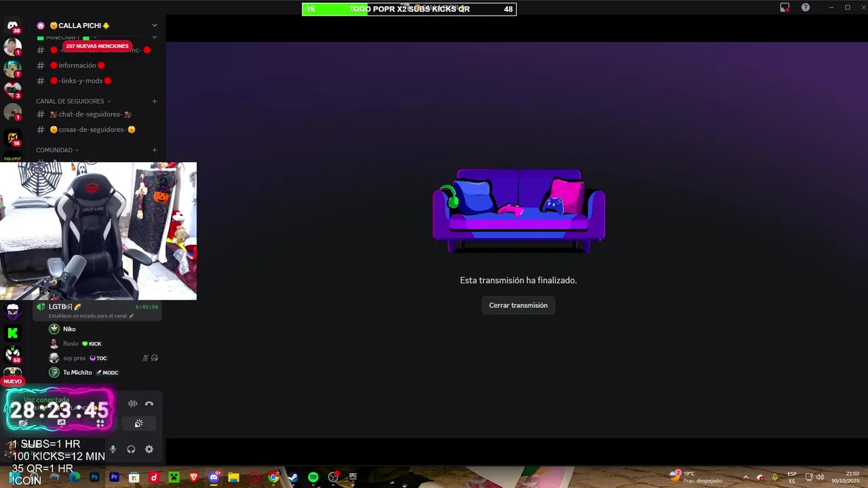The width and height of the screenshot is (868, 488).
Task: Open Brave browser from taskbar
Action: 194,477
